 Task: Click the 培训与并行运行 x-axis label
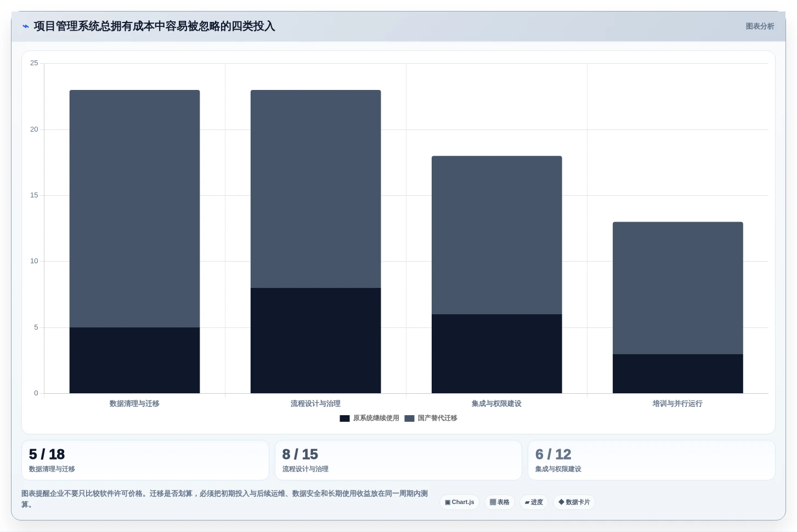pos(677,404)
